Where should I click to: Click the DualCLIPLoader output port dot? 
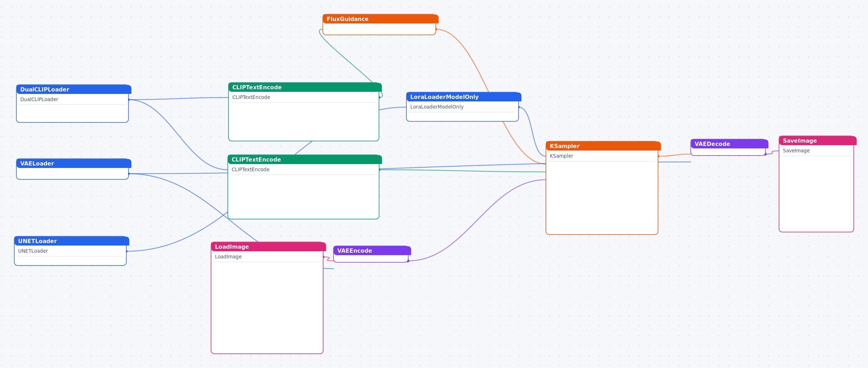[x=129, y=100]
